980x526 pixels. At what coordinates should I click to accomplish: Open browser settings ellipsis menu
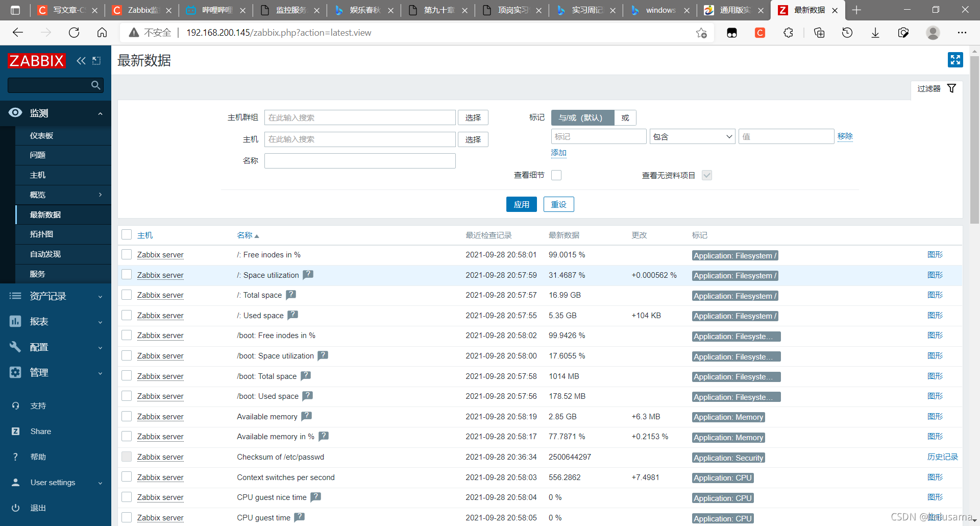click(962, 33)
